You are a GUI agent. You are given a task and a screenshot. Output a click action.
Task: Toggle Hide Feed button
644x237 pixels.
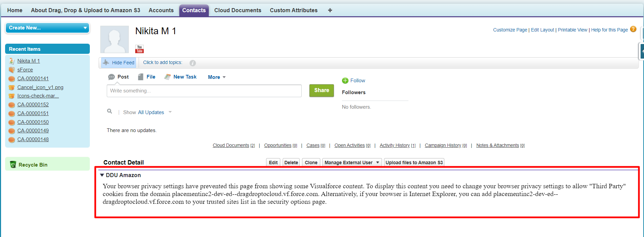[119, 63]
